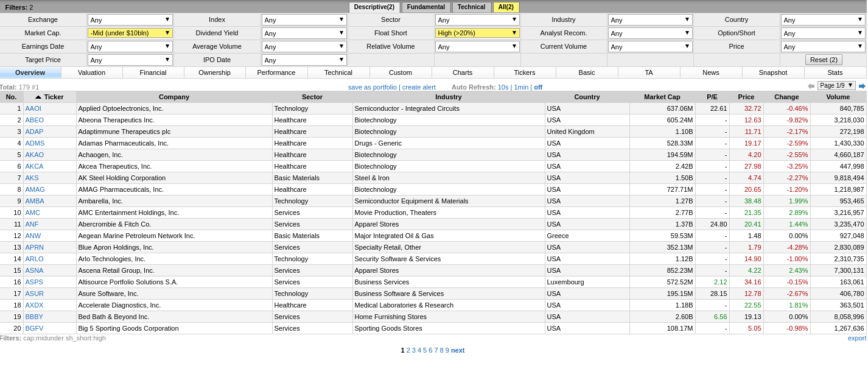This screenshot has height=380, width=868.
Task: Select the Financial view tab
Action: click(153, 72)
